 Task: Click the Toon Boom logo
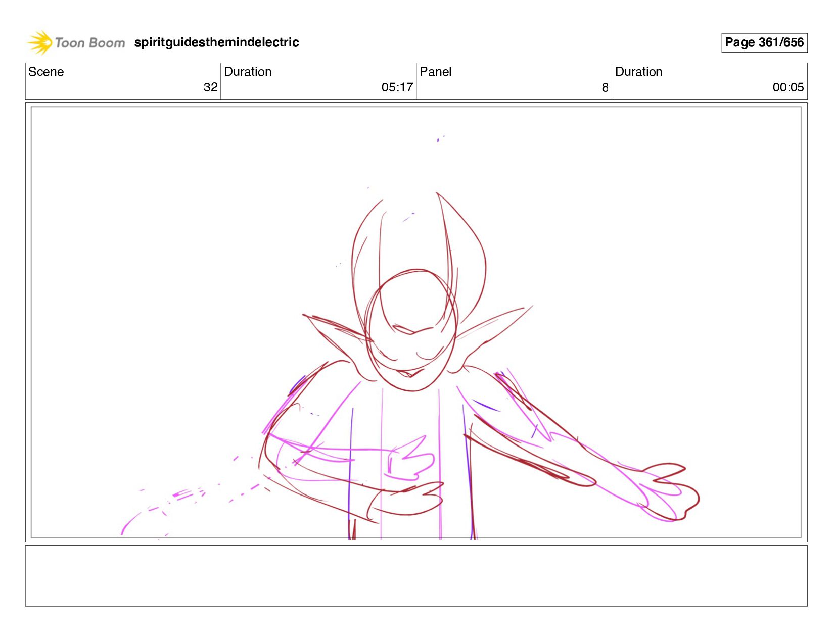(x=76, y=42)
